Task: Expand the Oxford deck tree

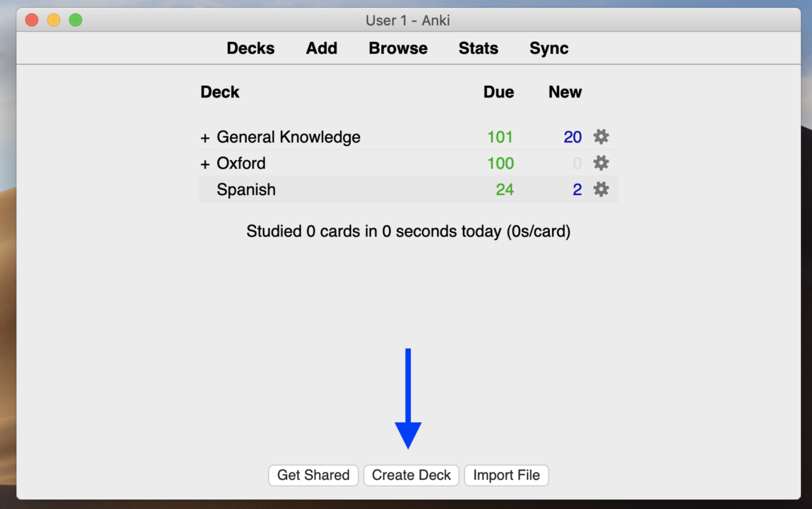Action: pyautogui.click(x=205, y=163)
